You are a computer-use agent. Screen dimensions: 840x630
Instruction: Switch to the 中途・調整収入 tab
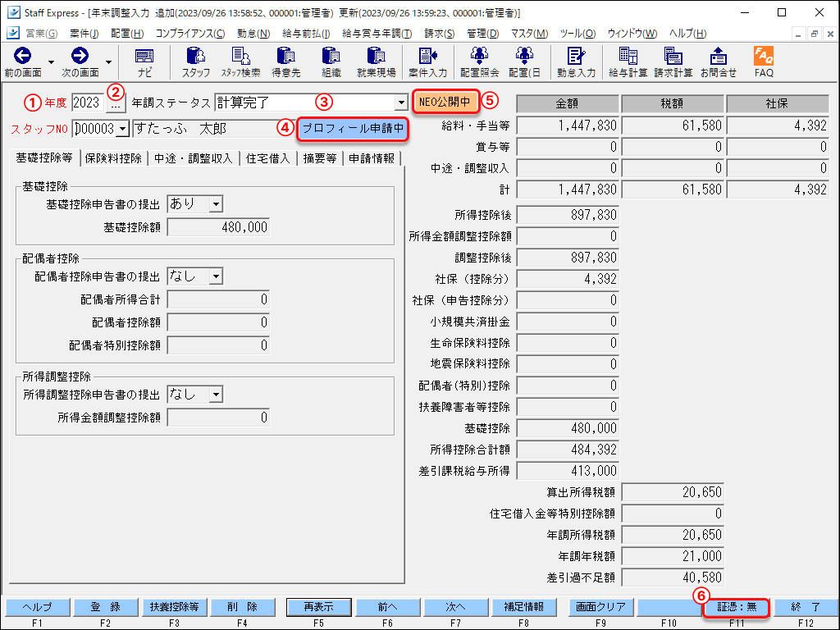(193, 158)
